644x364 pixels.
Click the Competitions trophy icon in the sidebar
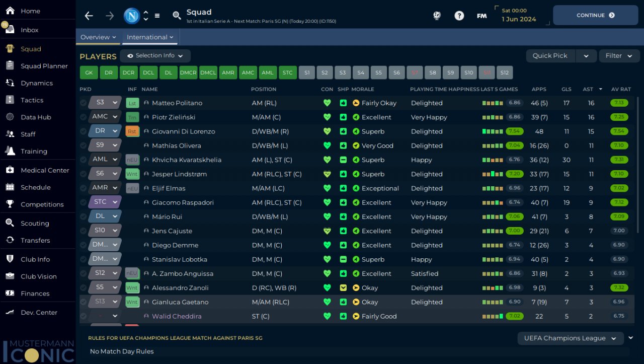10,204
